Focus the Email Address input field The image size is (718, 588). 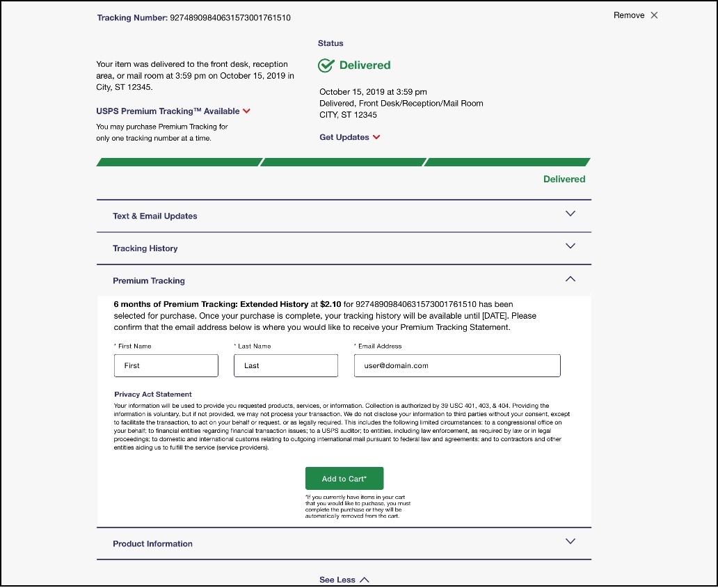point(458,365)
